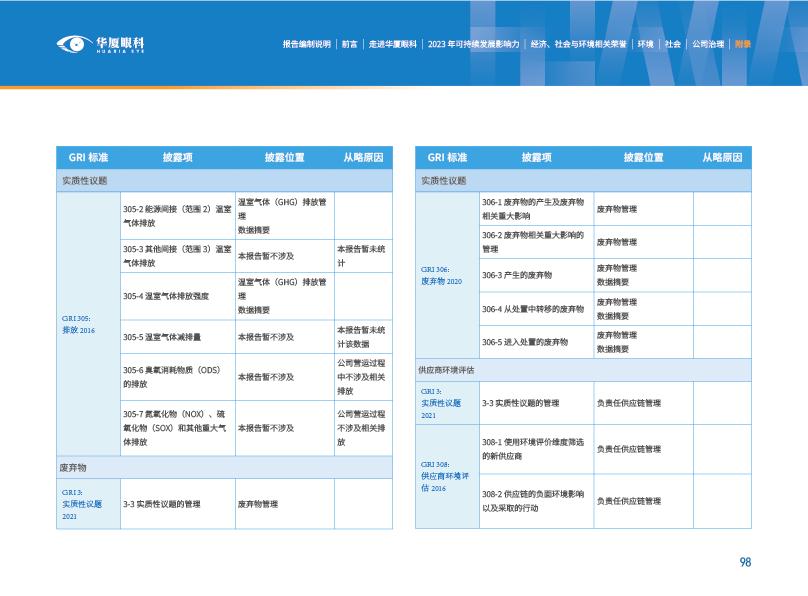This screenshot has width=808, height=596.
Task: Select the 废弃物 section heading row
Action: click(224, 467)
